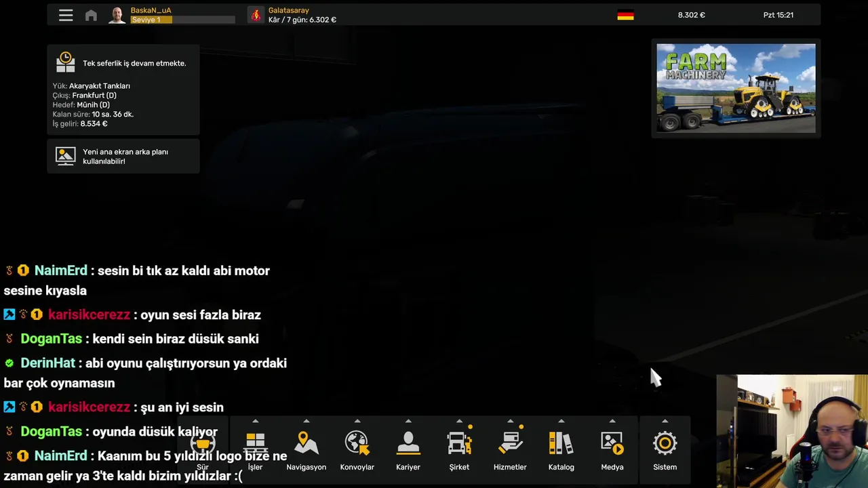Click the Çıkış: Frankfurt (D) line
This screenshot has height=488, width=868.
pyautogui.click(x=85, y=96)
